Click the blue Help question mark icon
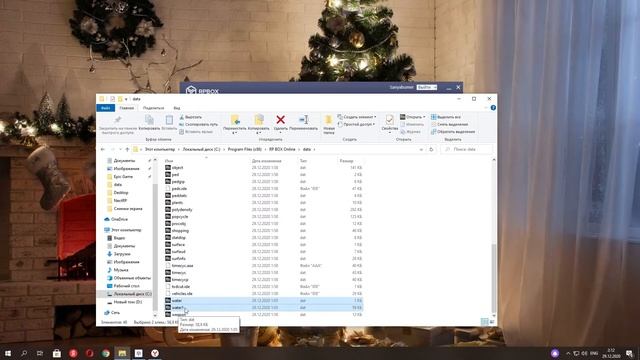 pos(493,108)
